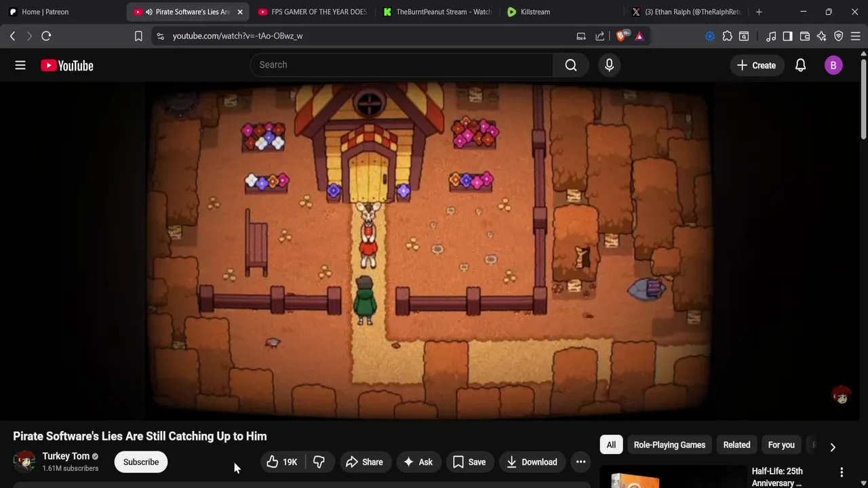Screen dimensions: 868x488
Task: Click the install/cast icon in address bar
Action: click(581, 36)
